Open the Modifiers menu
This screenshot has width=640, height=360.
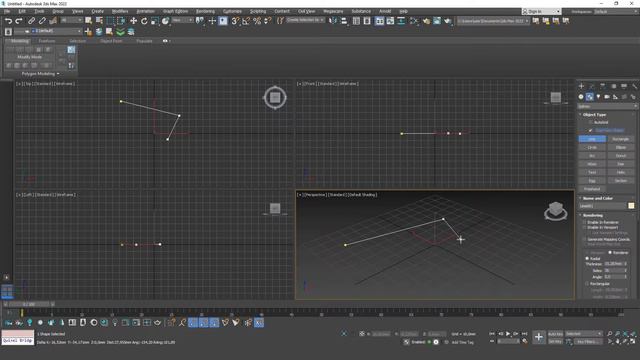click(120, 11)
